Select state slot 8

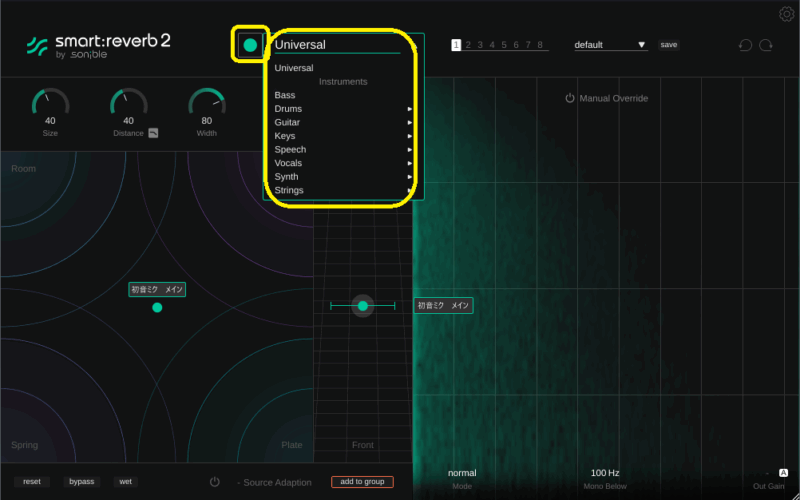coord(540,45)
